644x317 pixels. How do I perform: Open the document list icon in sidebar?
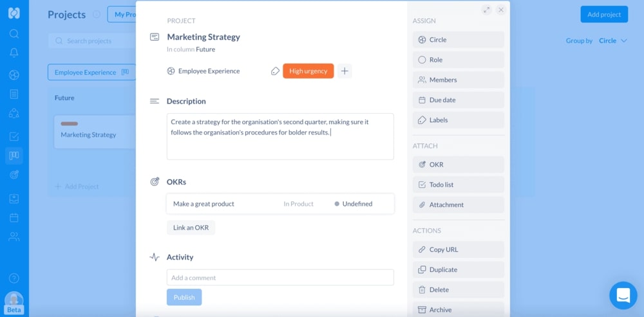(x=14, y=94)
